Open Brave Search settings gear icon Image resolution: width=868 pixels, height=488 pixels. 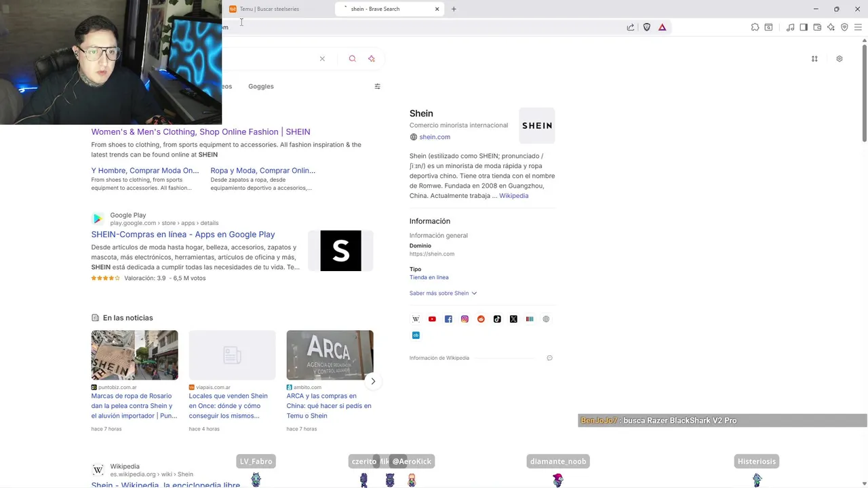840,59
